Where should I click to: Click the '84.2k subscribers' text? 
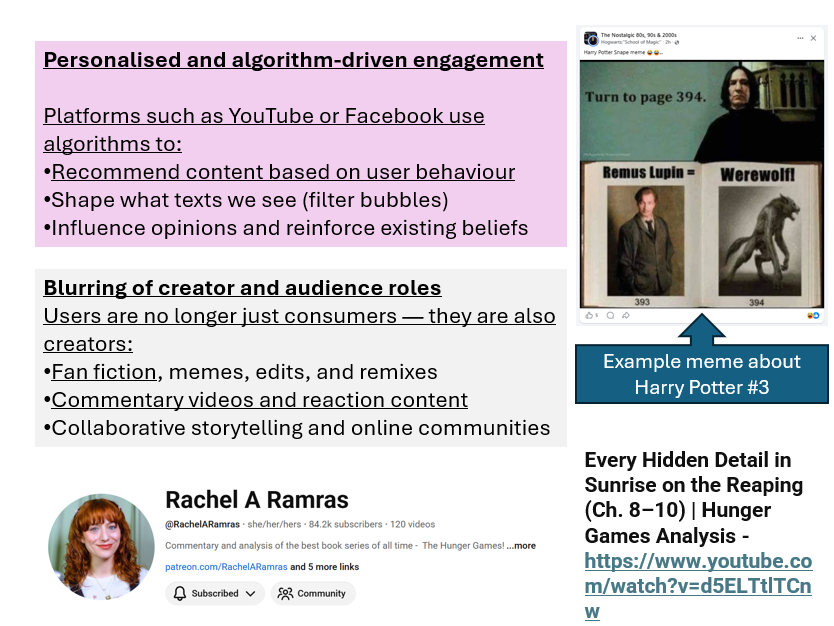[345, 524]
